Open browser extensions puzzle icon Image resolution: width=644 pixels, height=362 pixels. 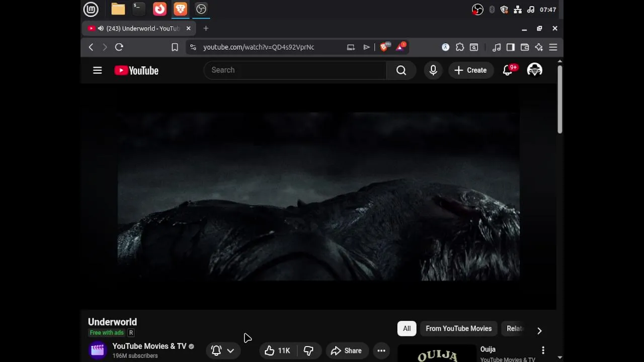pos(460,47)
